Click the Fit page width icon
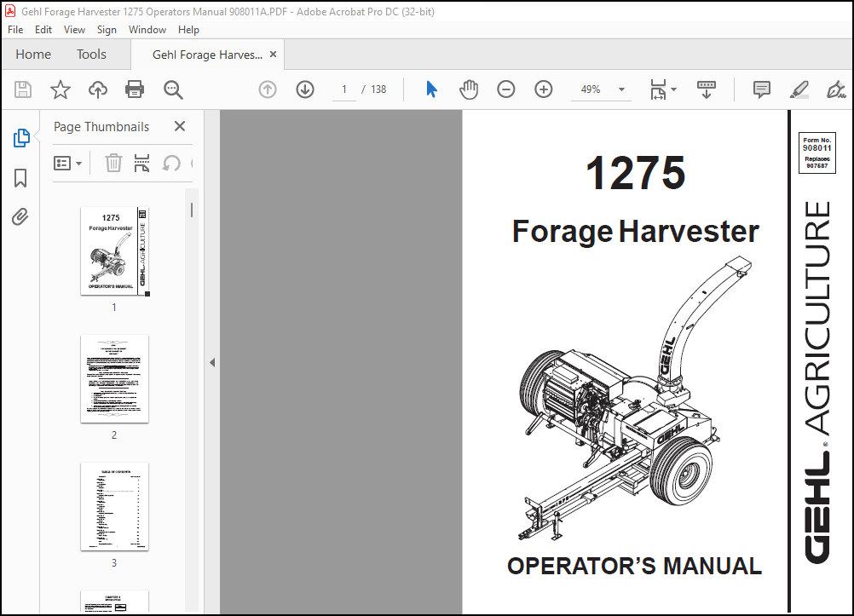The height and width of the screenshot is (616, 854). click(658, 89)
